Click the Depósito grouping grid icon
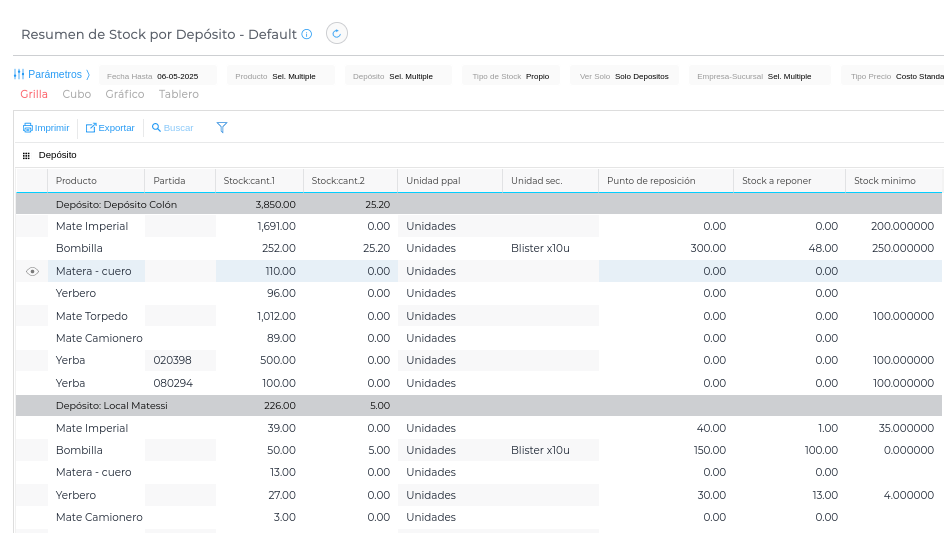Screen dimensions: 944x533 pyautogui.click(x=27, y=156)
